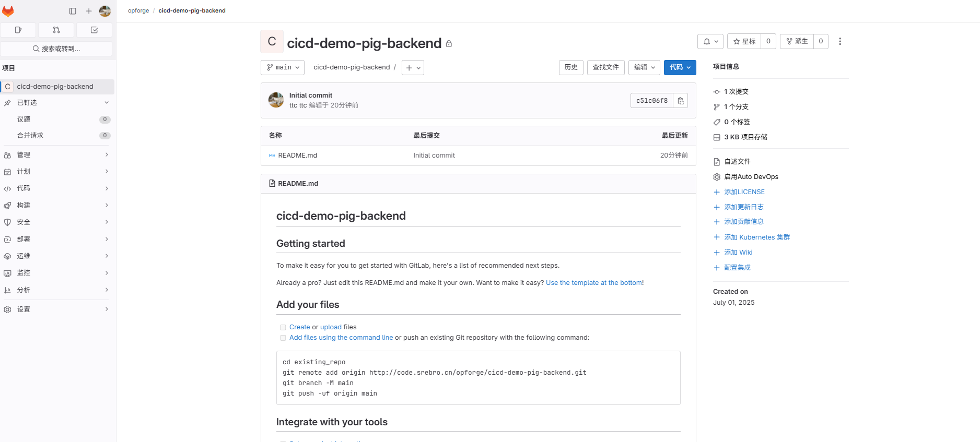Check the 'Add files using command line' checkbox
The image size is (980, 442).
(x=283, y=338)
